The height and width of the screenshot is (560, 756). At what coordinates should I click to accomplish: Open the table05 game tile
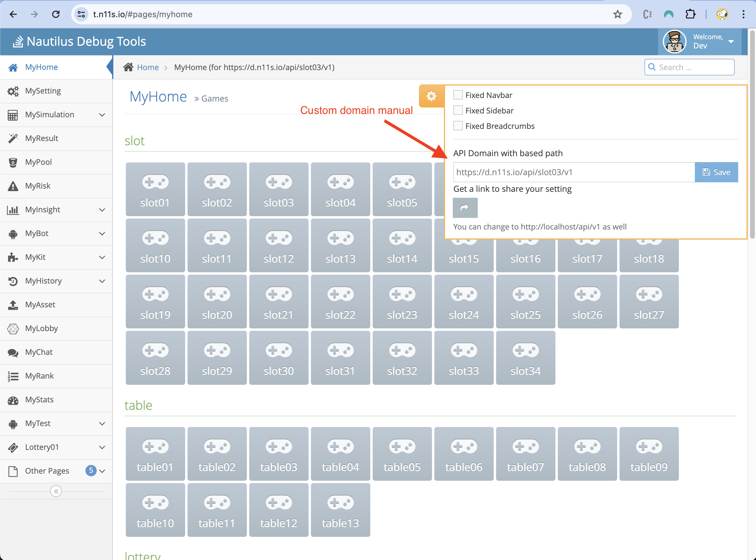click(x=402, y=454)
